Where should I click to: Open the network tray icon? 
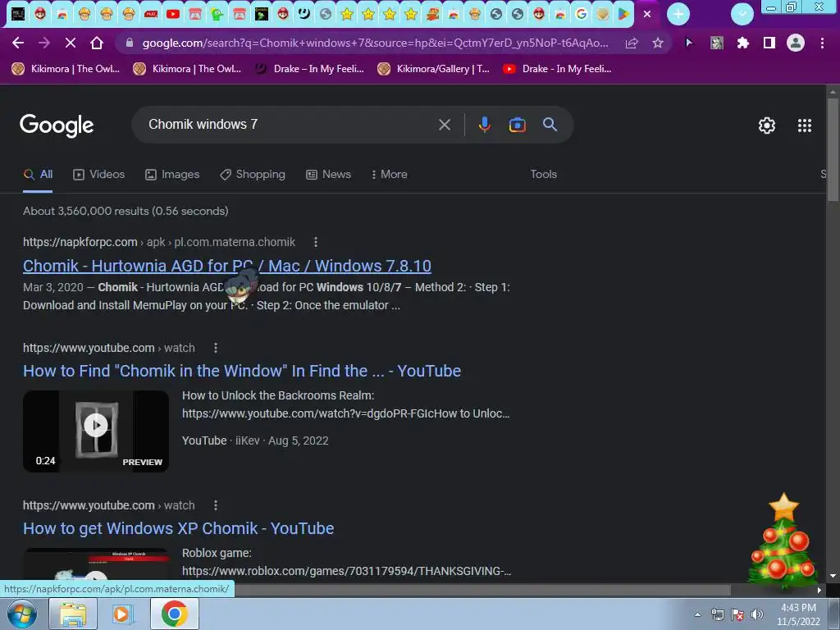pos(717,614)
